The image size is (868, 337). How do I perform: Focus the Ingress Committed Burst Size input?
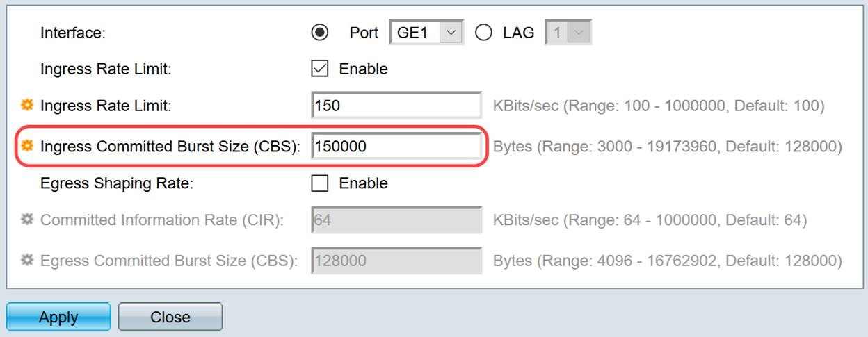coord(396,146)
